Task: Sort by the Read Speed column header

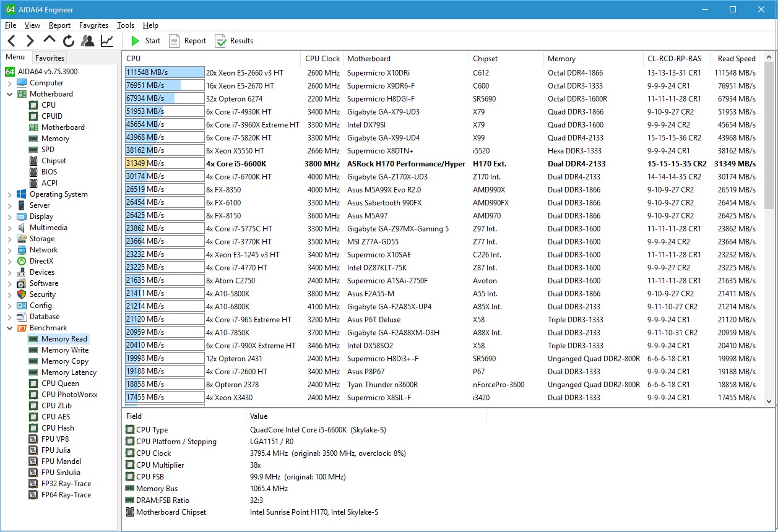Action: point(737,59)
